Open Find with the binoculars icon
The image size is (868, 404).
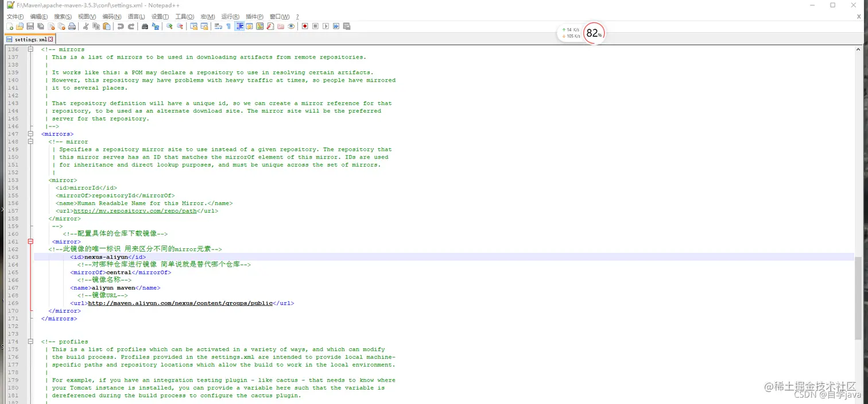pyautogui.click(x=145, y=26)
